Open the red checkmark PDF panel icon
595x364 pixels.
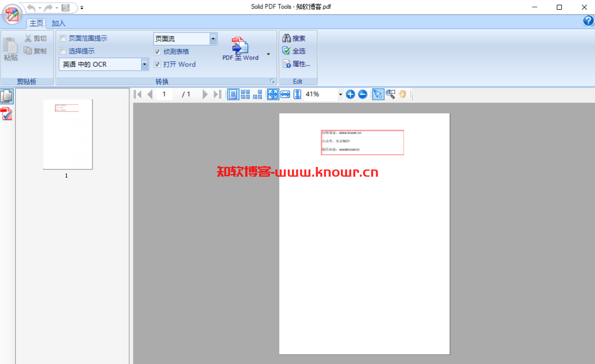7,113
